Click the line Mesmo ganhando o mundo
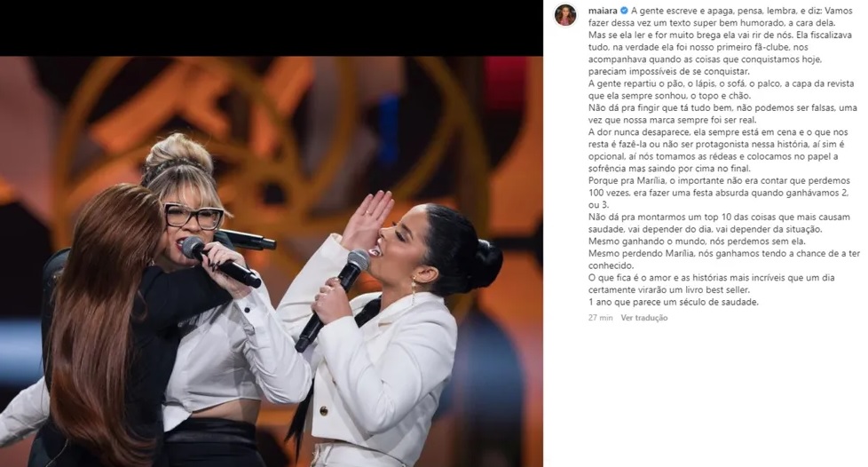The image size is (868, 467). coord(697,241)
